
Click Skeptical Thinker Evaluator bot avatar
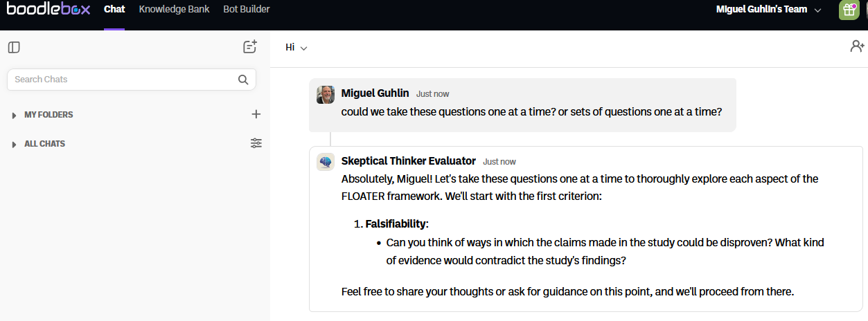click(x=326, y=162)
